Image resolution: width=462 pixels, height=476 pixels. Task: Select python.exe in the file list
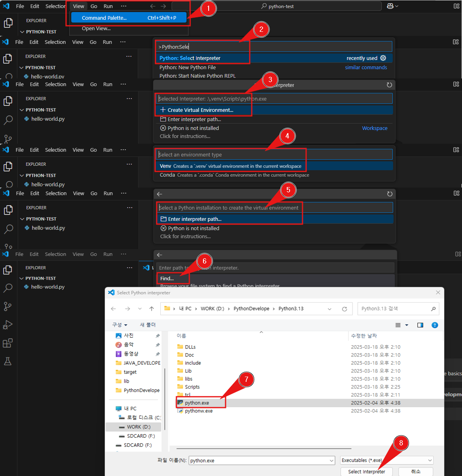pyautogui.click(x=197, y=403)
